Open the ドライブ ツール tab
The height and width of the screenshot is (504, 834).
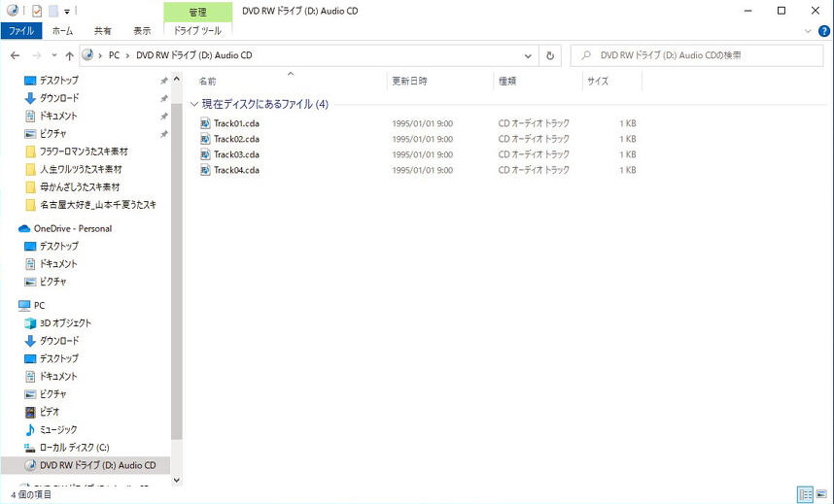coord(197,31)
